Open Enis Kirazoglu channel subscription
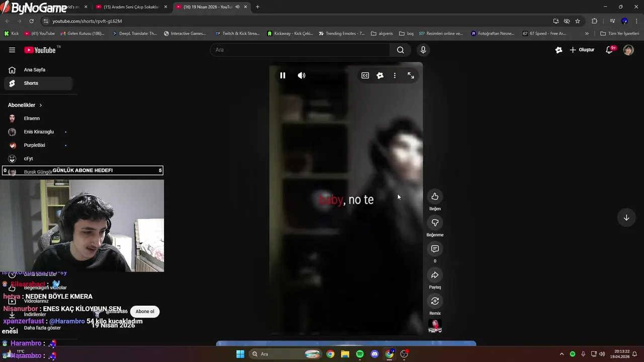 tap(38, 132)
